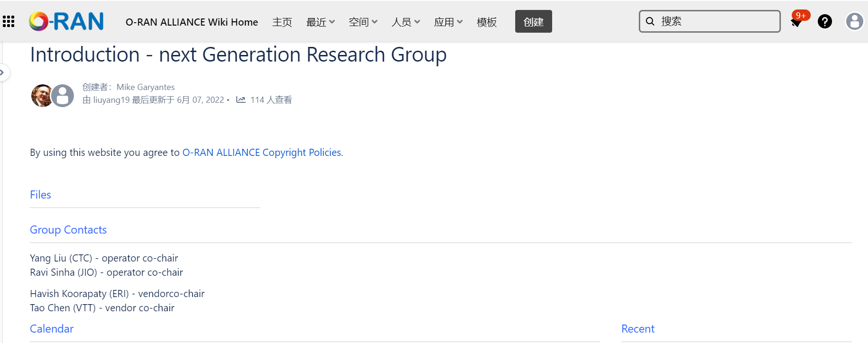The height and width of the screenshot is (343, 868).
Task: Expand the collapsed sidebar arrow
Action: [2, 72]
